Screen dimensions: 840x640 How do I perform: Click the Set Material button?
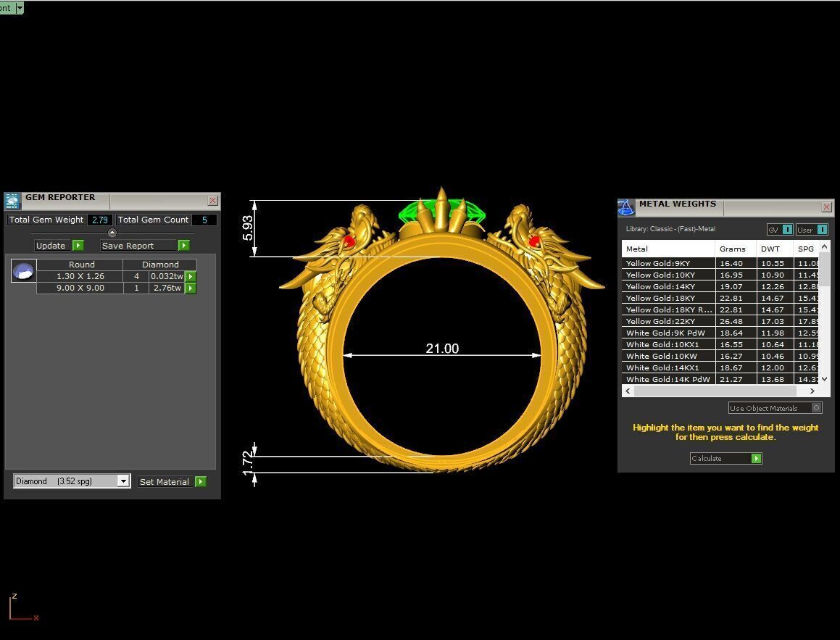point(165,481)
